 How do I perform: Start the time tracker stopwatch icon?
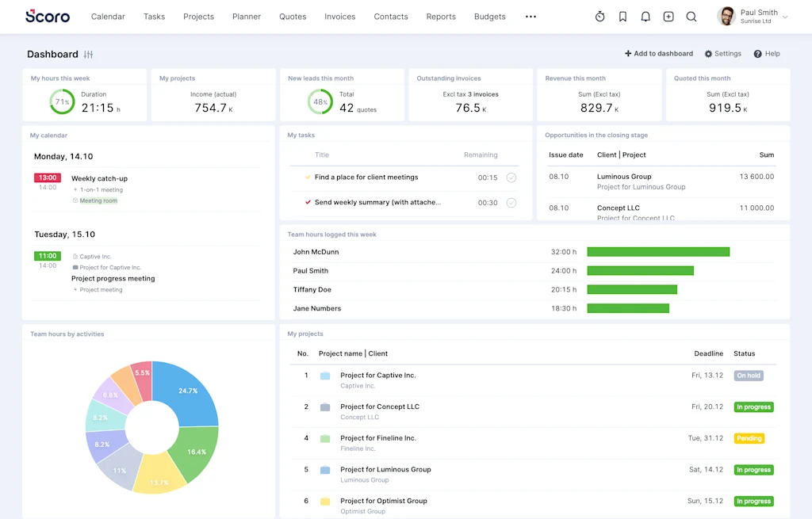(x=600, y=17)
